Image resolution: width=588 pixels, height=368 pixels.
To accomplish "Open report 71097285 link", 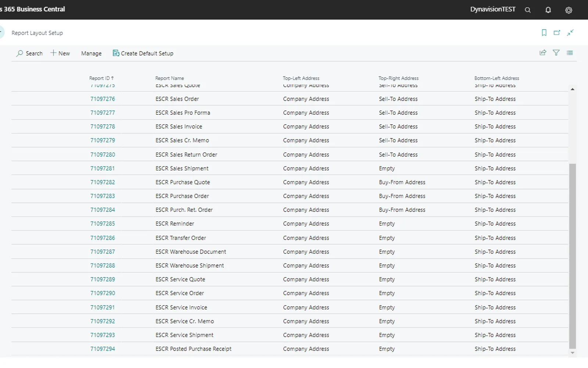I will coord(103,224).
